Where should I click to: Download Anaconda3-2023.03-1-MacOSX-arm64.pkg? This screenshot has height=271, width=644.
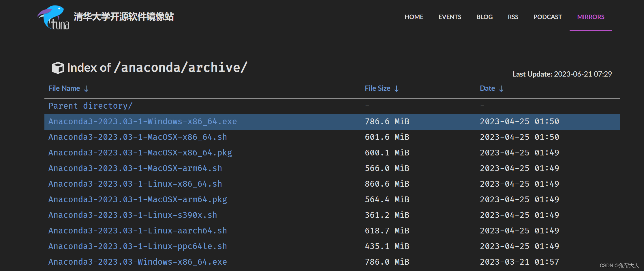(x=138, y=200)
